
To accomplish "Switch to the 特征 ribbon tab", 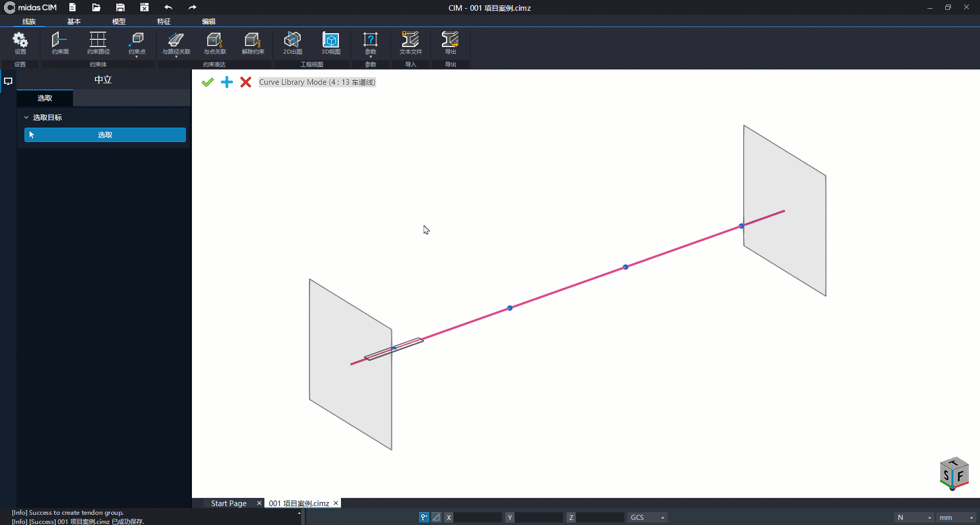I will [x=164, y=21].
